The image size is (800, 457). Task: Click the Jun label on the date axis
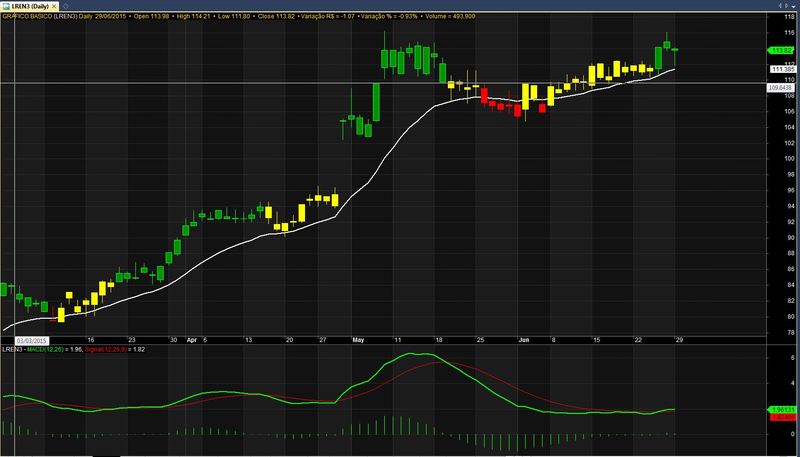coord(524,340)
